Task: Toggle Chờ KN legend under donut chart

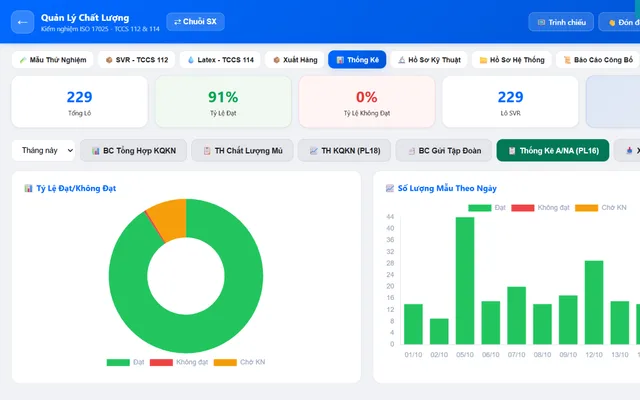Action: click(239, 362)
